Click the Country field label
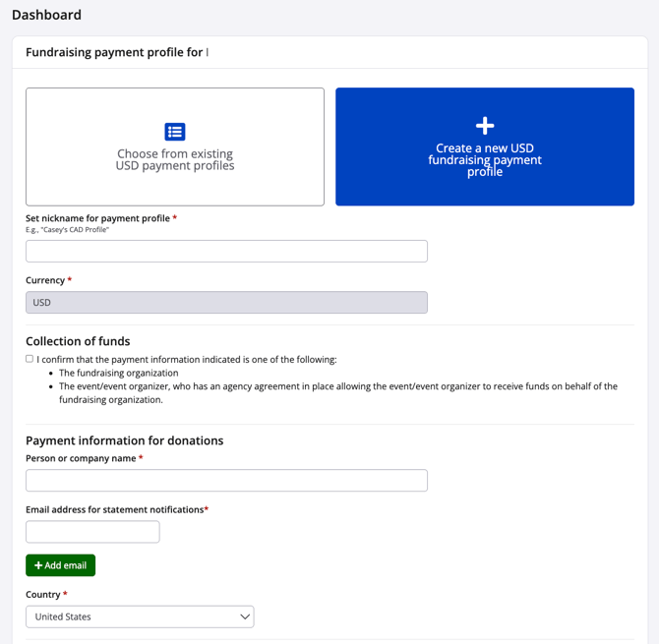Viewport: 659px width, 644px height. click(x=43, y=595)
